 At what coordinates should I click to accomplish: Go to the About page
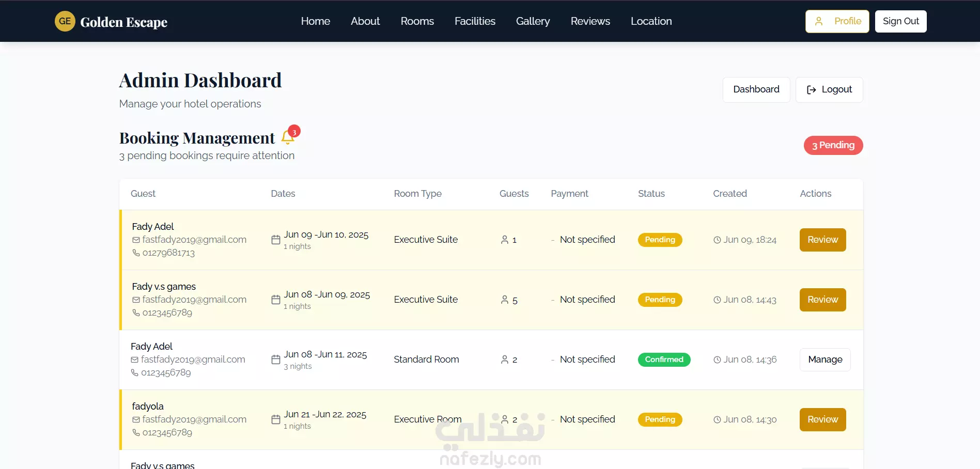click(x=365, y=21)
